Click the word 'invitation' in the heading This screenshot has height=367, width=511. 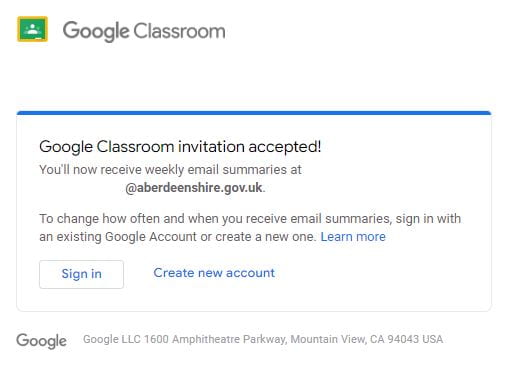click(x=211, y=147)
